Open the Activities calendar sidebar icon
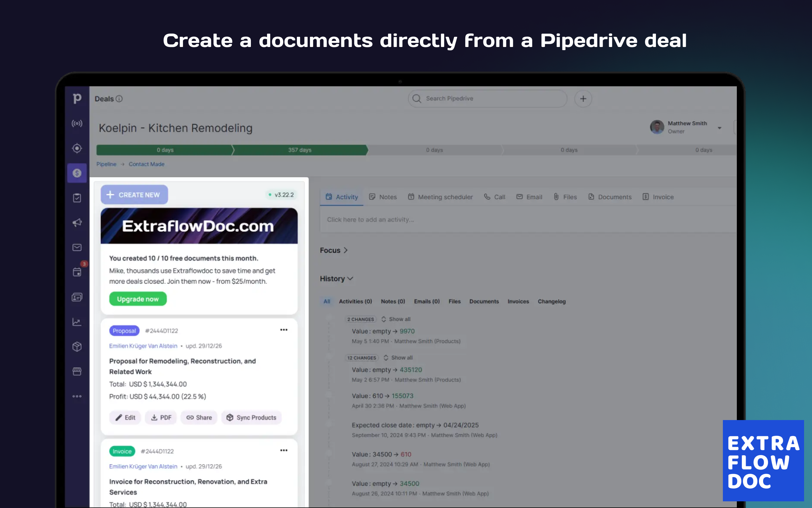This screenshot has height=508, width=812. point(77,272)
